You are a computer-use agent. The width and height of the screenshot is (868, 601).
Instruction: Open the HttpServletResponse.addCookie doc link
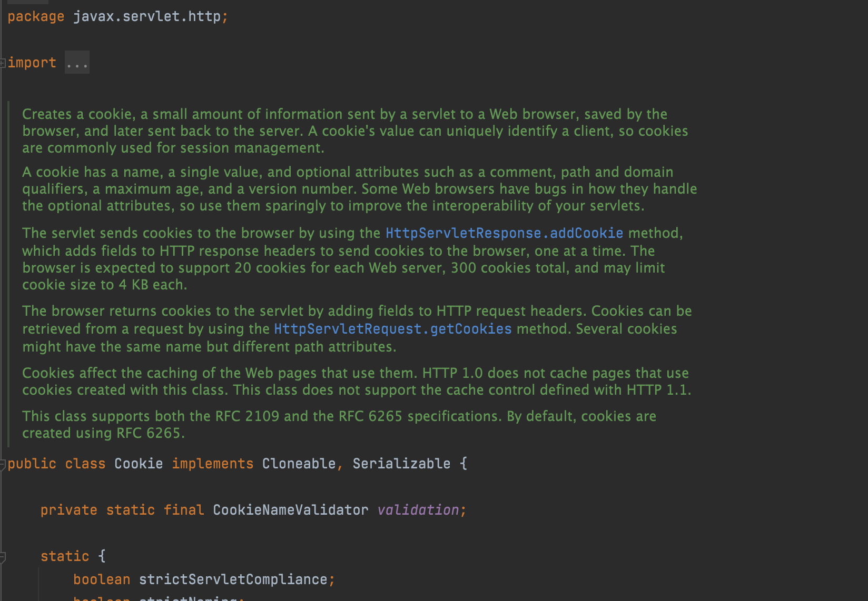pos(504,233)
